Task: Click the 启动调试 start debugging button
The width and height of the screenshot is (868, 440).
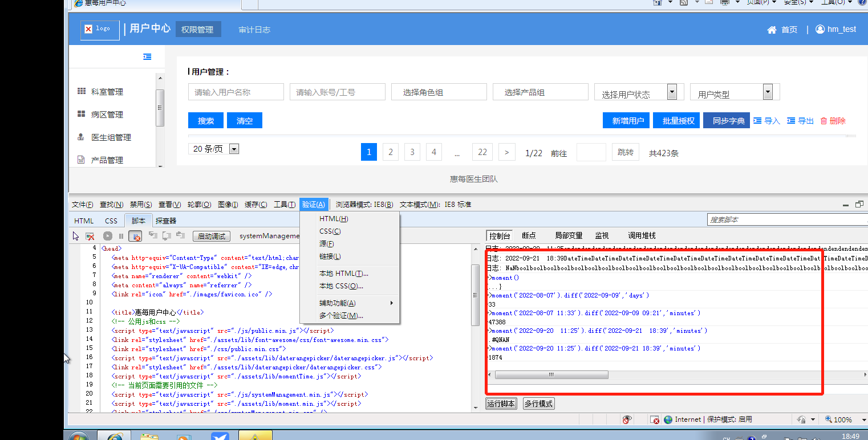Action: pyautogui.click(x=212, y=236)
